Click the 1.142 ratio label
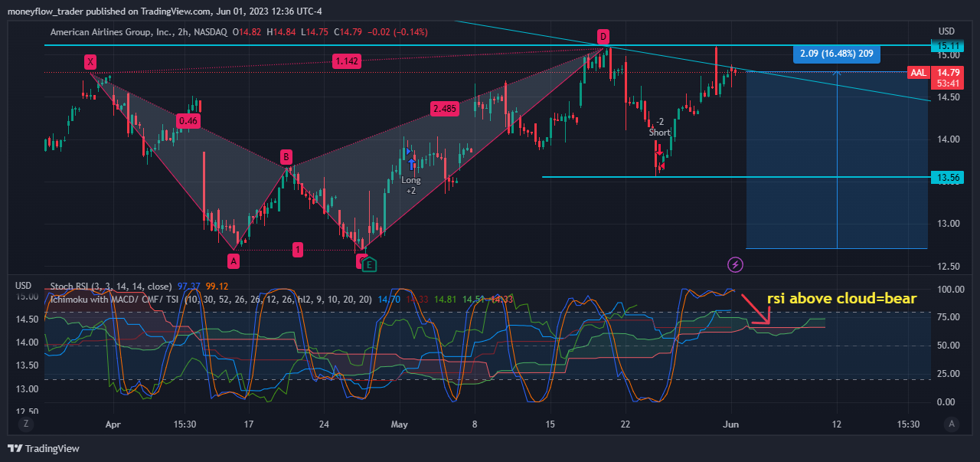This screenshot has width=980, height=462. (347, 61)
